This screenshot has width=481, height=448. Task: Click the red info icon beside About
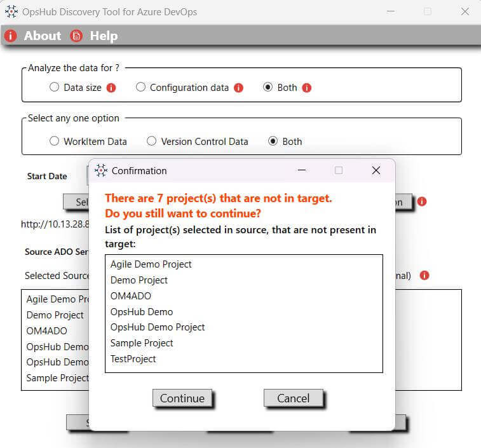[10, 36]
